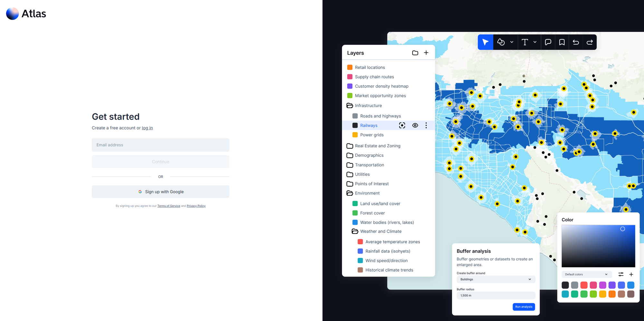Click the redo arrow icon
This screenshot has width=644, height=321.
(590, 42)
